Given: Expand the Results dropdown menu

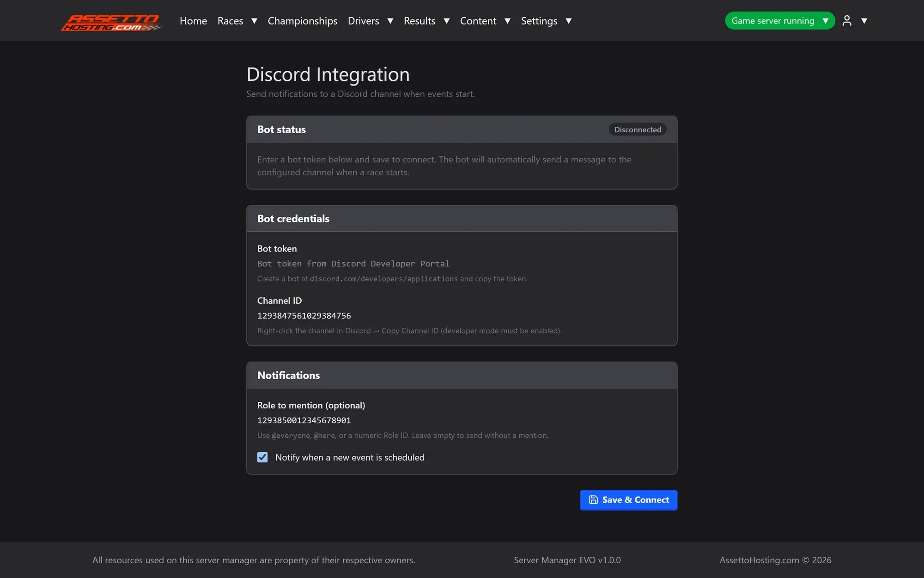Looking at the screenshot, I should click(x=426, y=21).
